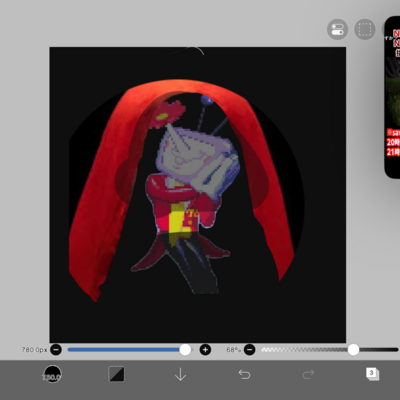400x400 pixels.
Task: Click the checkered opacity slider handle
Action: pyautogui.click(x=353, y=350)
